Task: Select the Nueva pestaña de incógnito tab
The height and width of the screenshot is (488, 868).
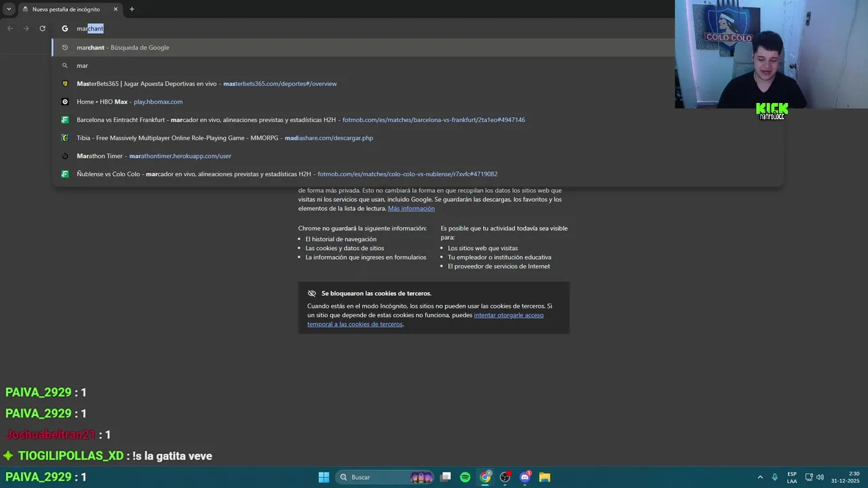Action: click(x=70, y=9)
